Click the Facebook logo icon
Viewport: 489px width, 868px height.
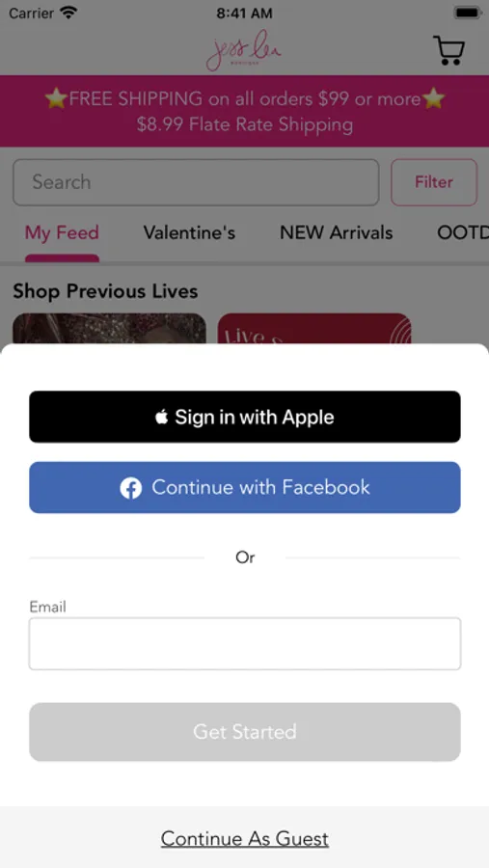point(131,488)
